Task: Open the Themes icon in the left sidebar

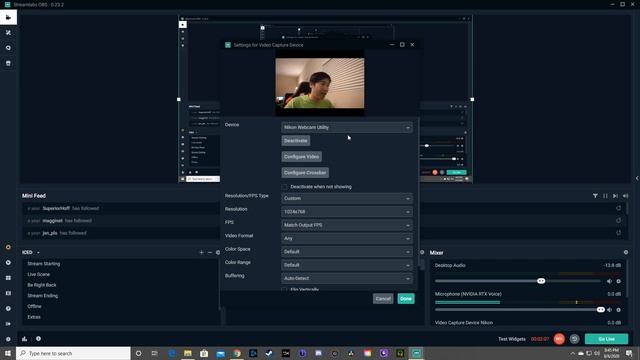Action: [8, 33]
